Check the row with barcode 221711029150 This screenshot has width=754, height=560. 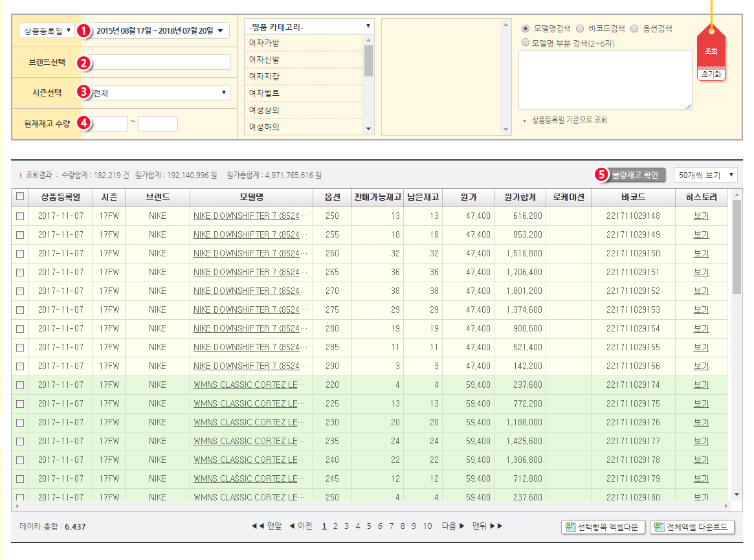(x=19, y=254)
